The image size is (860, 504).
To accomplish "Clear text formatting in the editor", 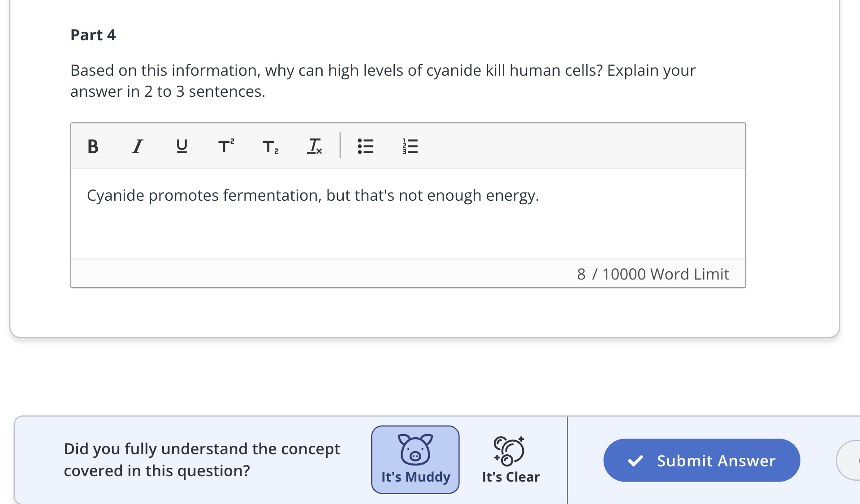I will tap(315, 146).
